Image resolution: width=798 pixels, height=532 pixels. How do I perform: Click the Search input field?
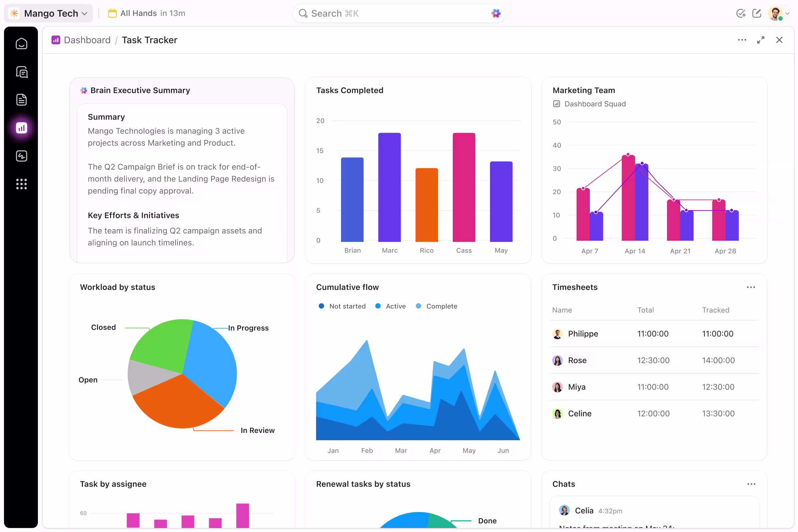click(x=399, y=13)
